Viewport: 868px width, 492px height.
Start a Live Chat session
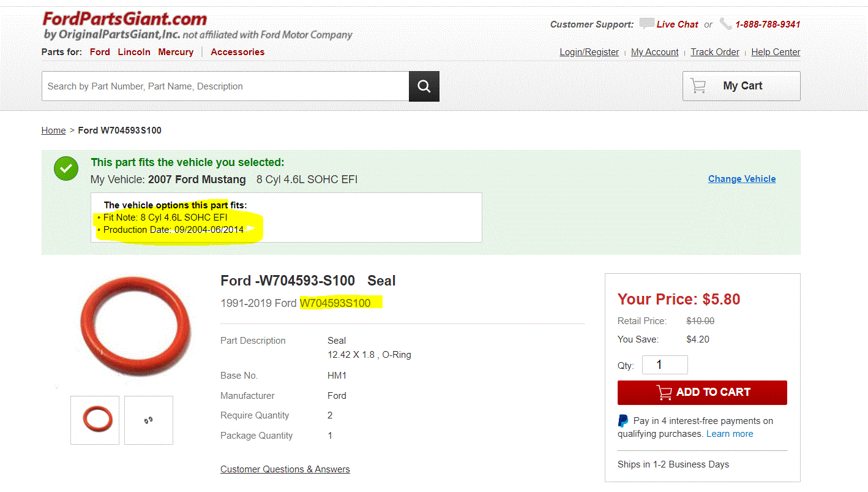[677, 25]
